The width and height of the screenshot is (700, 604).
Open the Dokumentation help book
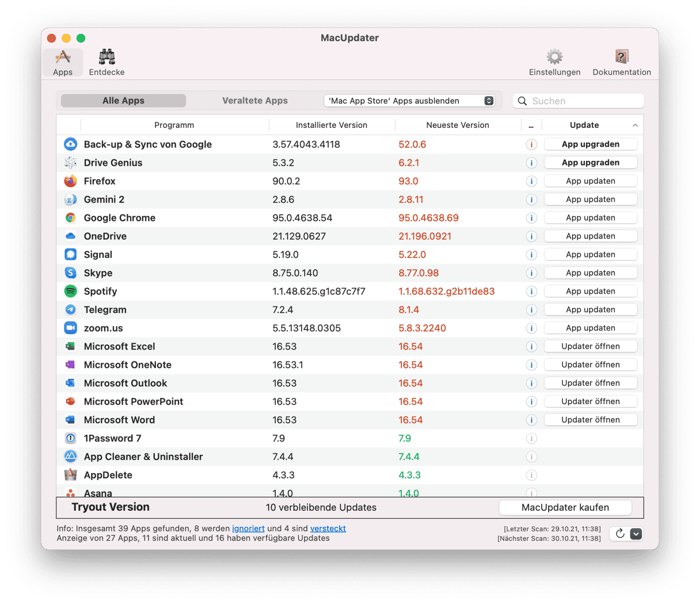coord(622,63)
